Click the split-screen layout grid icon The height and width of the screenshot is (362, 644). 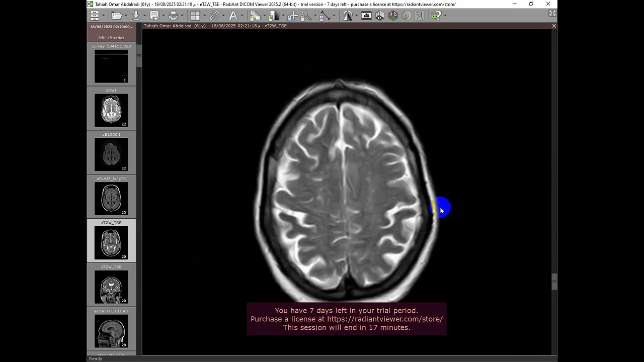[x=195, y=16]
